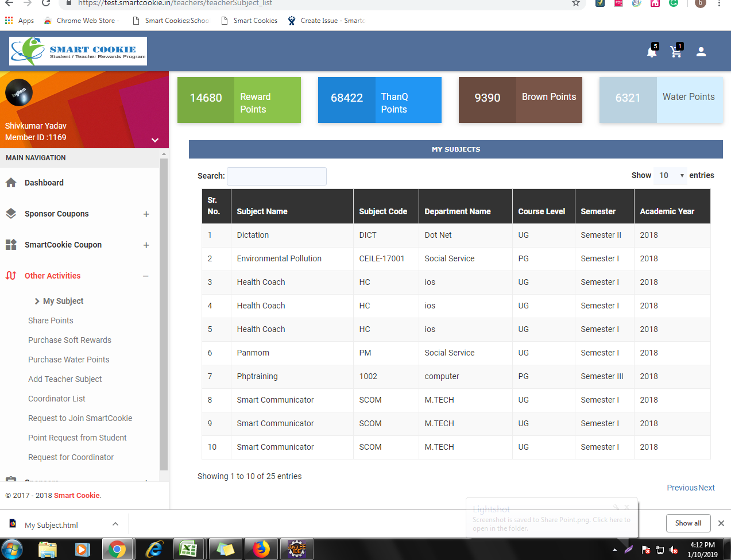Click the SmartCookie Coupon grid icon

pyautogui.click(x=11, y=245)
